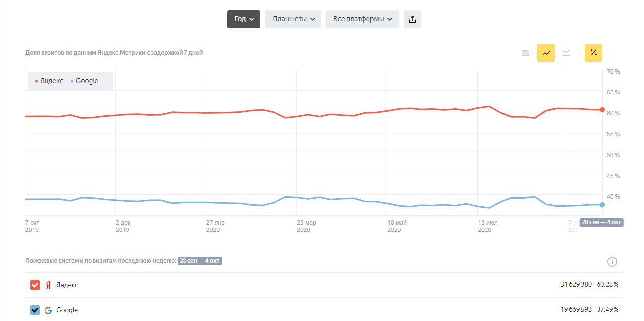Click the Google logo icon in table row
The width and height of the screenshot is (644, 321).
coord(48,310)
